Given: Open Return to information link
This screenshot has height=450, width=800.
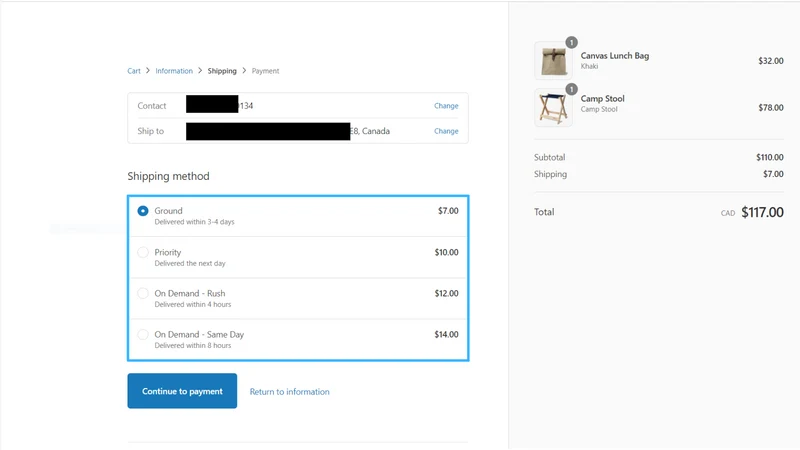Looking at the screenshot, I should pyautogui.click(x=289, y=392).
